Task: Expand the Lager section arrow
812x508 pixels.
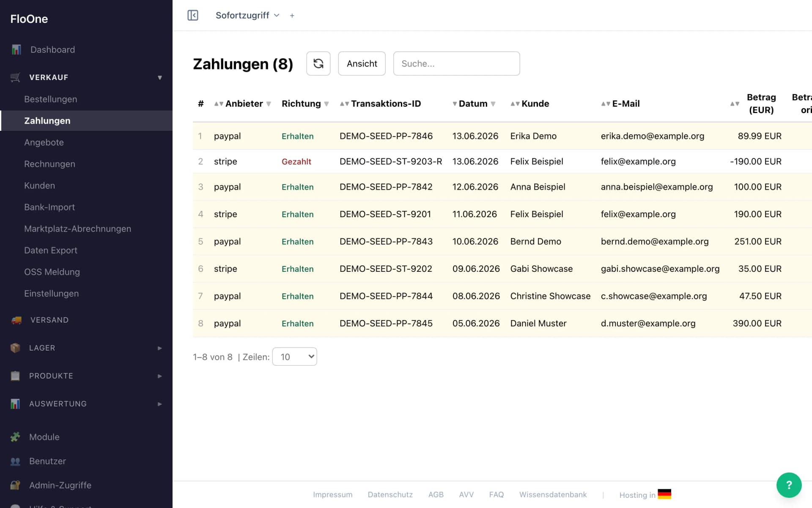Action: tap(160, 348)
